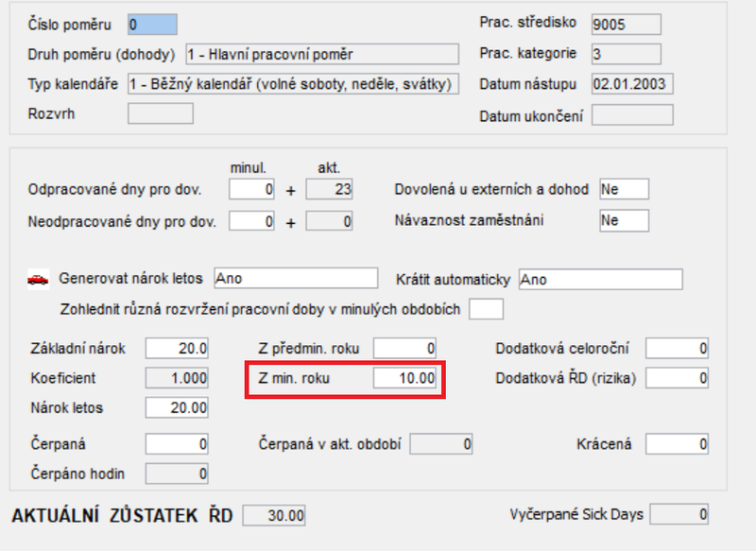The image size is (756, 551).
Task: Select the Dodatková ŘD (rizika) field
Action: click(x=678, y=378)
